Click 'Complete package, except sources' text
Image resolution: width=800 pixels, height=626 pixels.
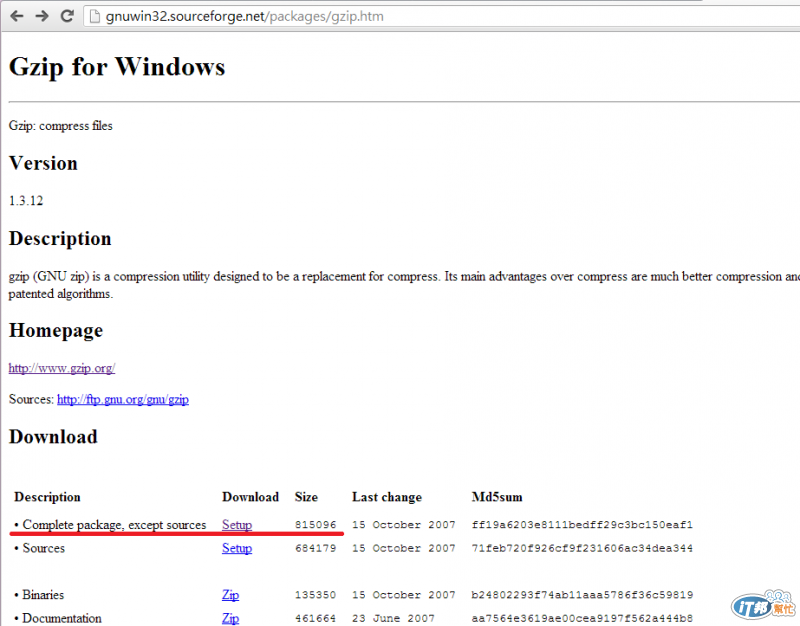tap(114, 525)
